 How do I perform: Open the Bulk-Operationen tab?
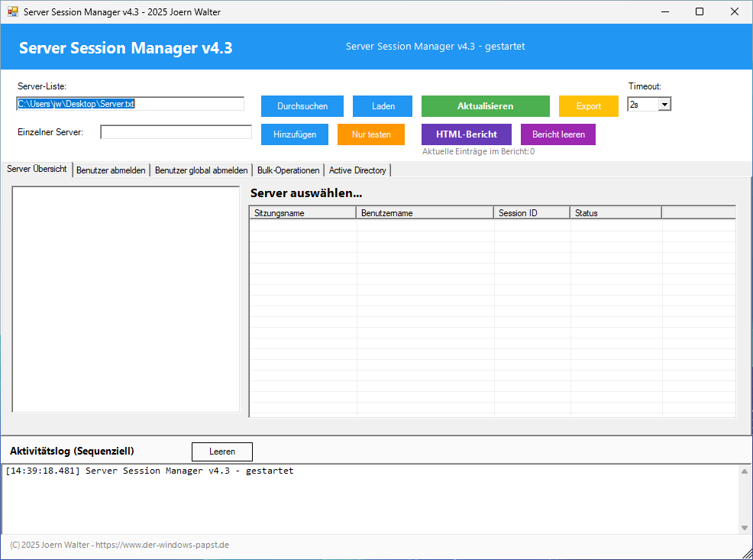pos(288,170)
